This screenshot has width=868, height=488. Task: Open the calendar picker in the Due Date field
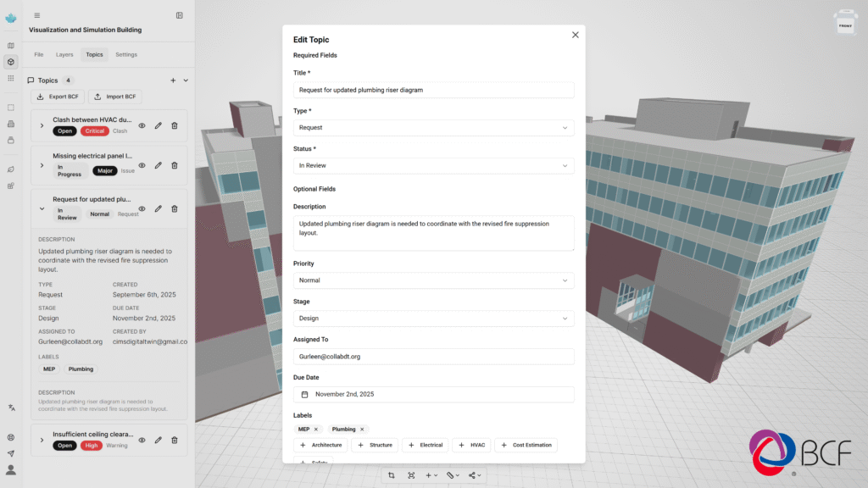(304, 394)
